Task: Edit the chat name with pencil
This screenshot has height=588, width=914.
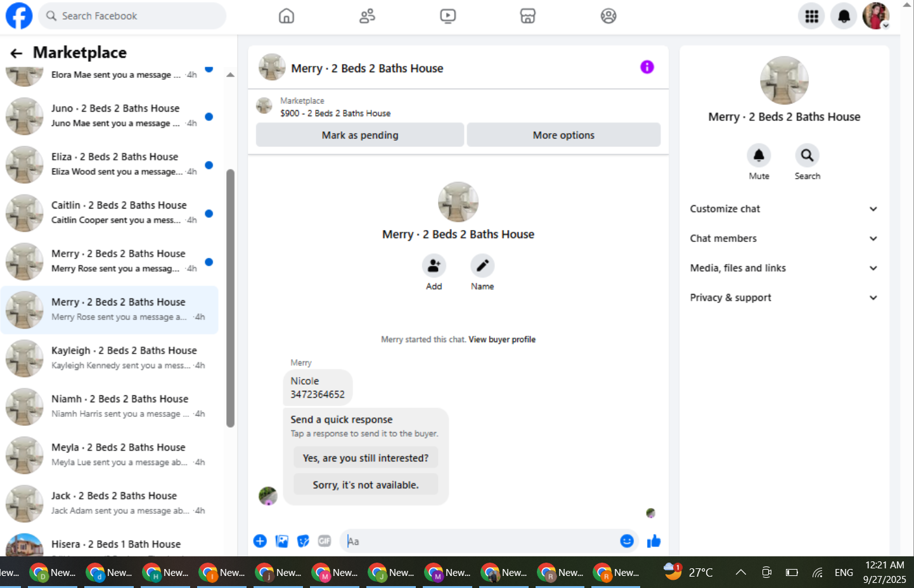Action: click(482, 265)
